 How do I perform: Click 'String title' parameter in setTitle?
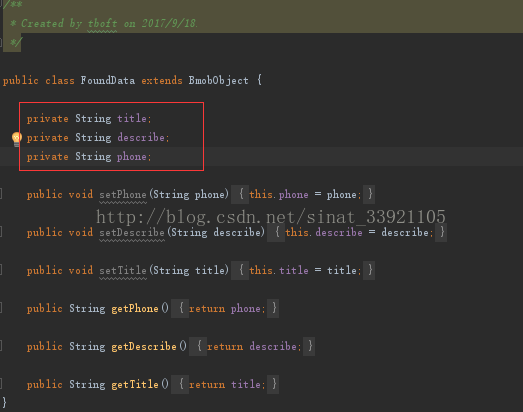coord(188,270)
